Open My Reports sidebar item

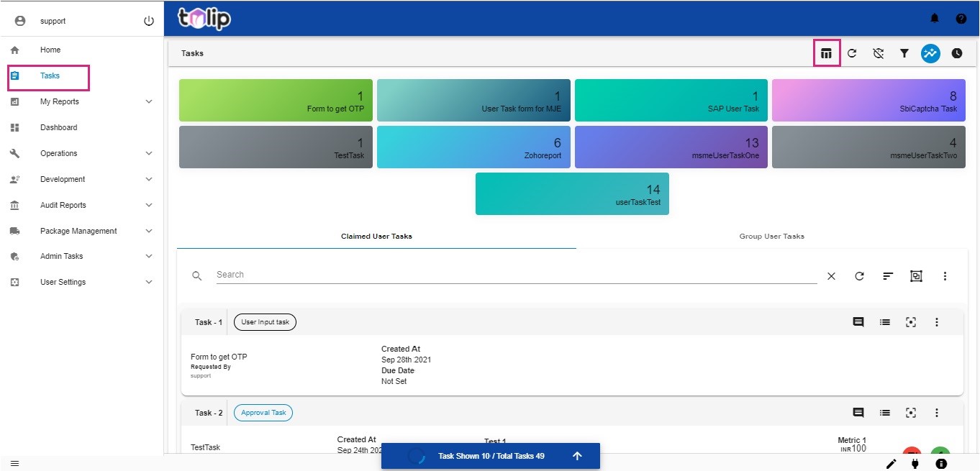60,101
